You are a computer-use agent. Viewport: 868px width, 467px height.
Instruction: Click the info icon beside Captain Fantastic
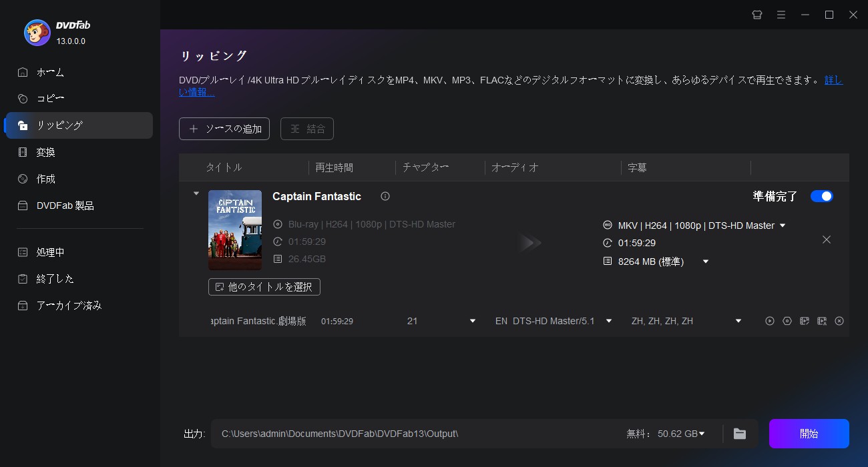(x=385, y=196)
